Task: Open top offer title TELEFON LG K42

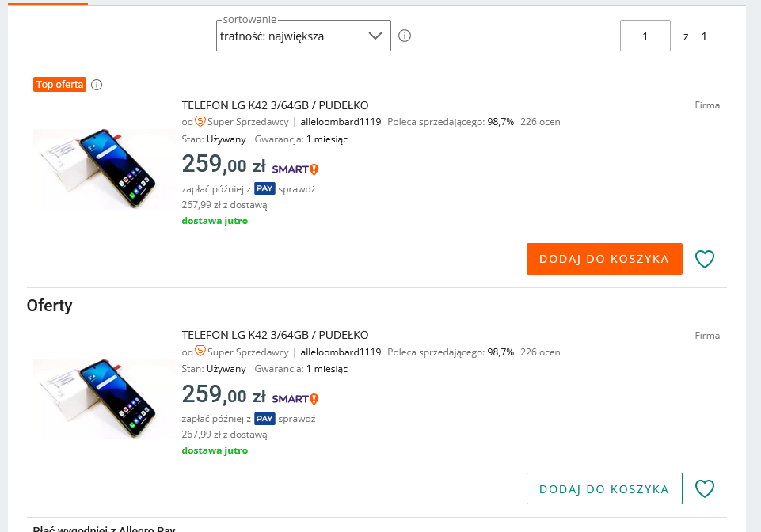Action: point(275,105)
